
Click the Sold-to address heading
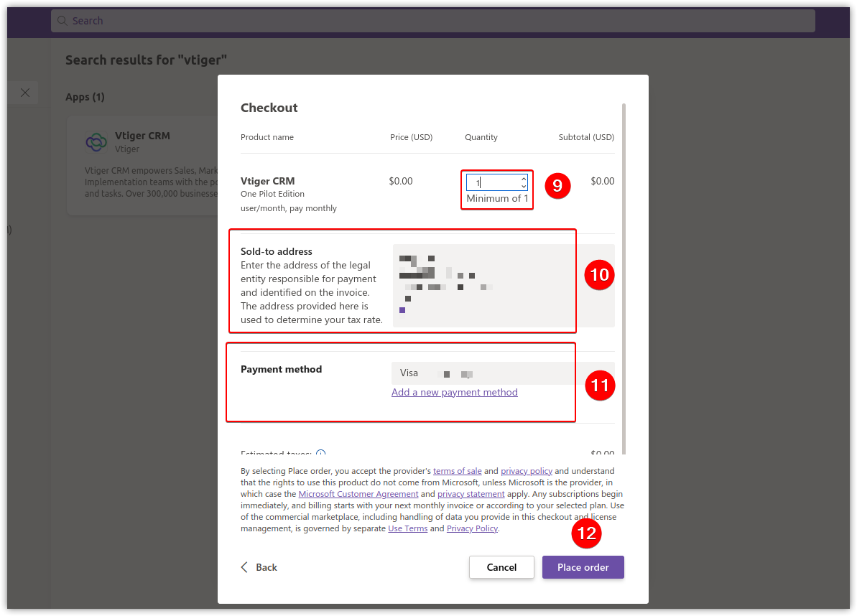[276, 251]
